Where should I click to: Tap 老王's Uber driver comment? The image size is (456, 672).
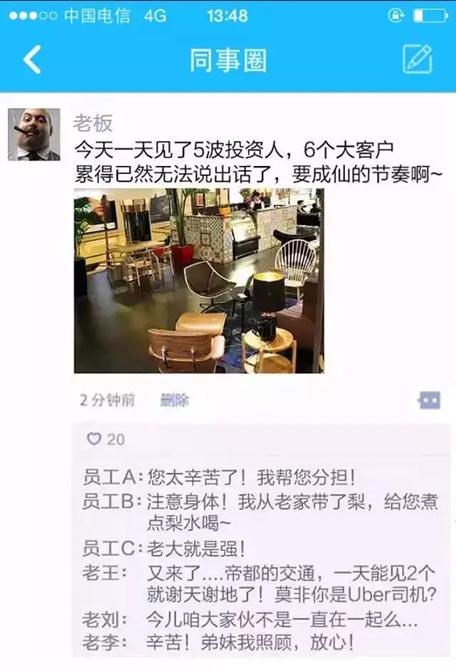point(260,583)
